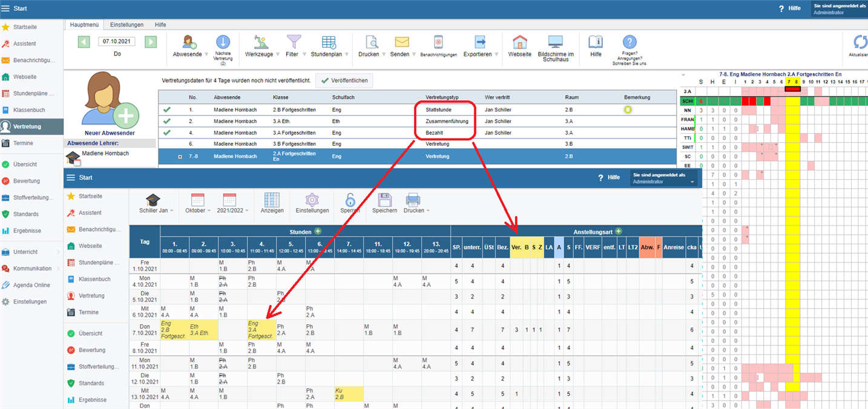Toggle the green checkmark of substitution No. 2
868x409 pixels.
click(166, 121)
